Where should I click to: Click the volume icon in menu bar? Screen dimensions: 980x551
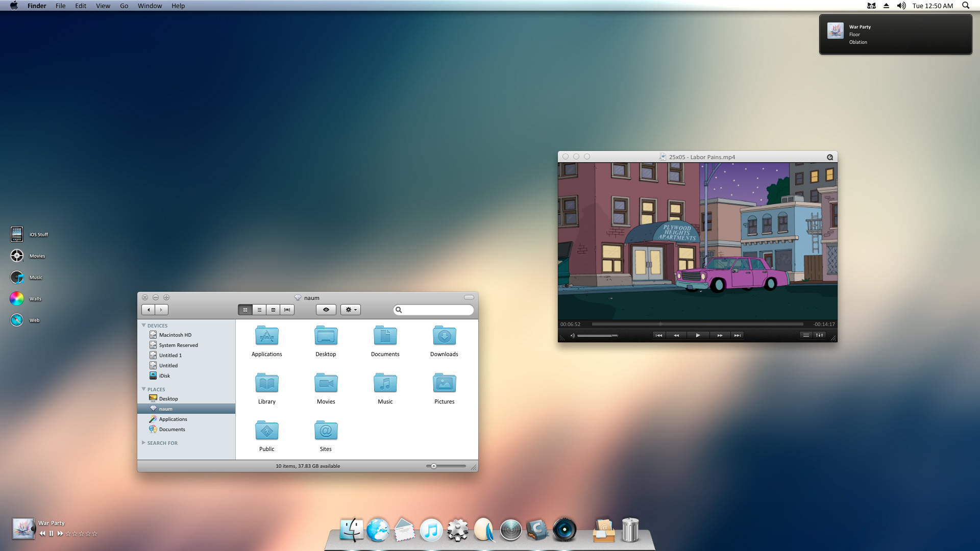click(x=901, y=6)
